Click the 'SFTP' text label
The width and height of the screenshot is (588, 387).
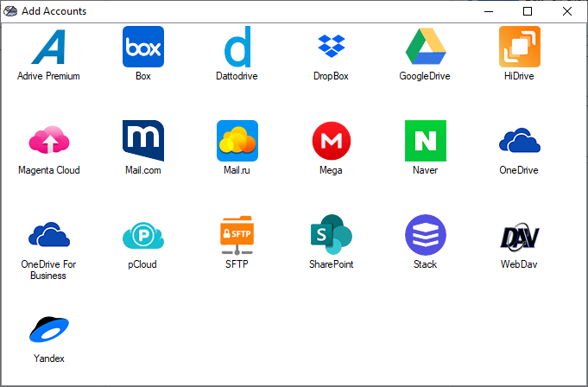click(237, 264)
